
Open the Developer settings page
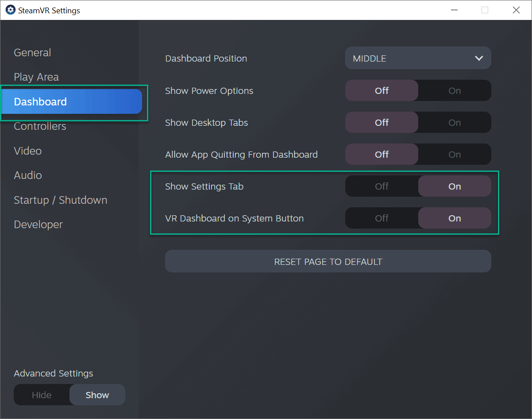tap(38, 225)
